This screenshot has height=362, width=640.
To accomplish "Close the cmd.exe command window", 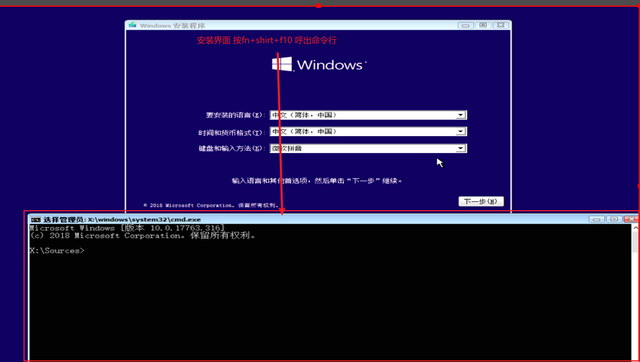I will pos(631,220).
